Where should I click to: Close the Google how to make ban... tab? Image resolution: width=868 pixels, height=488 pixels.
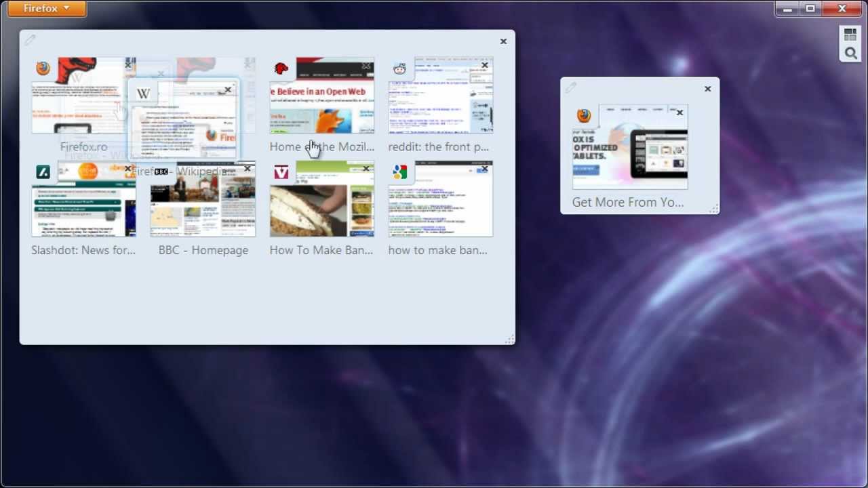[484, 169]
